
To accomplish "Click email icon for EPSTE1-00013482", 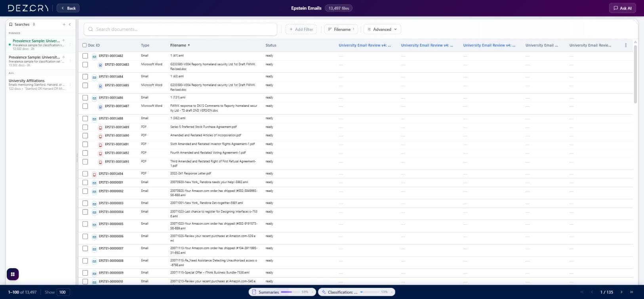I will (x=94, y=57).
